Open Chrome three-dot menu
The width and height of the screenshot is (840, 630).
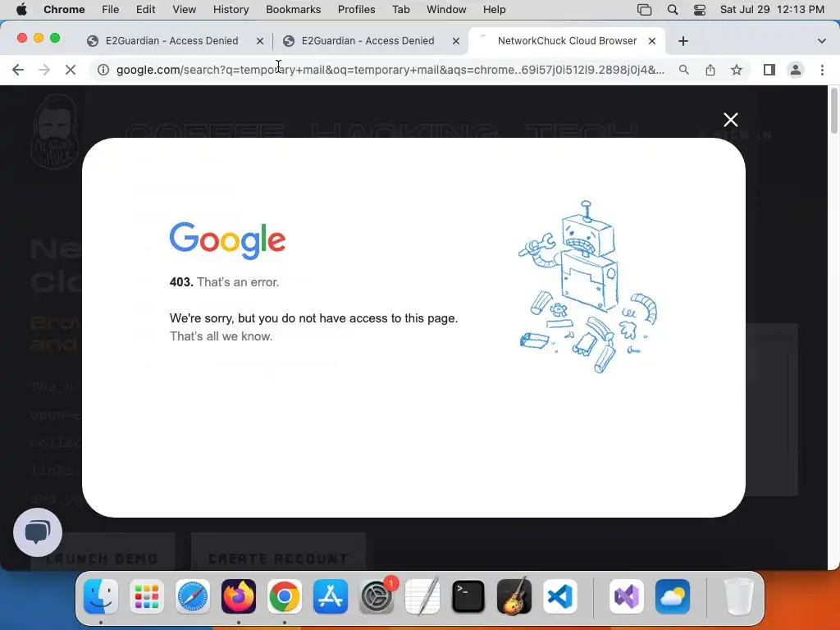(x=822, y=70)
